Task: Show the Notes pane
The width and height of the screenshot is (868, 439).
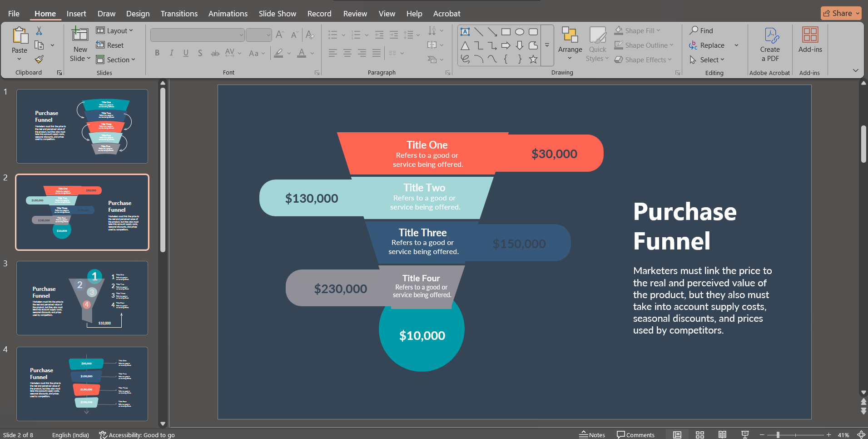Action: (592, 434)
